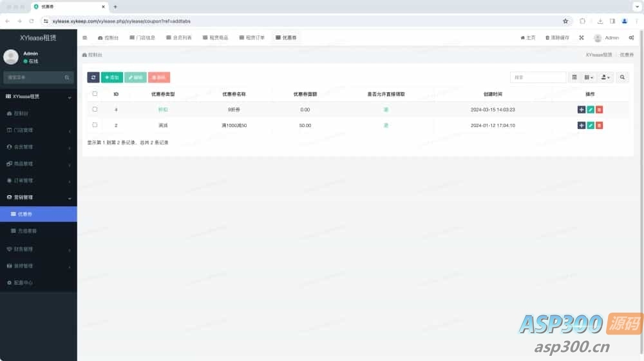This screenshot has width=644, height=361.
Task: Open the export dropdown next to columns button
Action: 605,77
